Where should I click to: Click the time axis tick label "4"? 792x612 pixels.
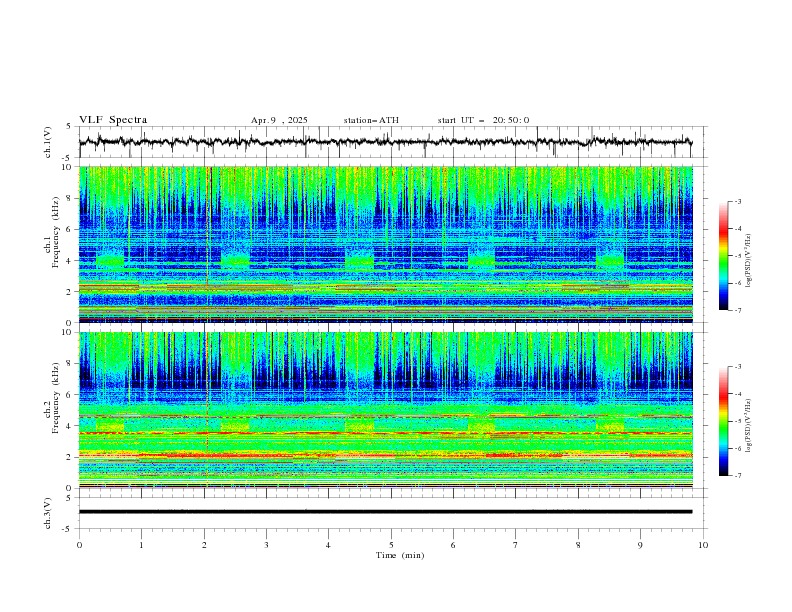click(328, 545)
